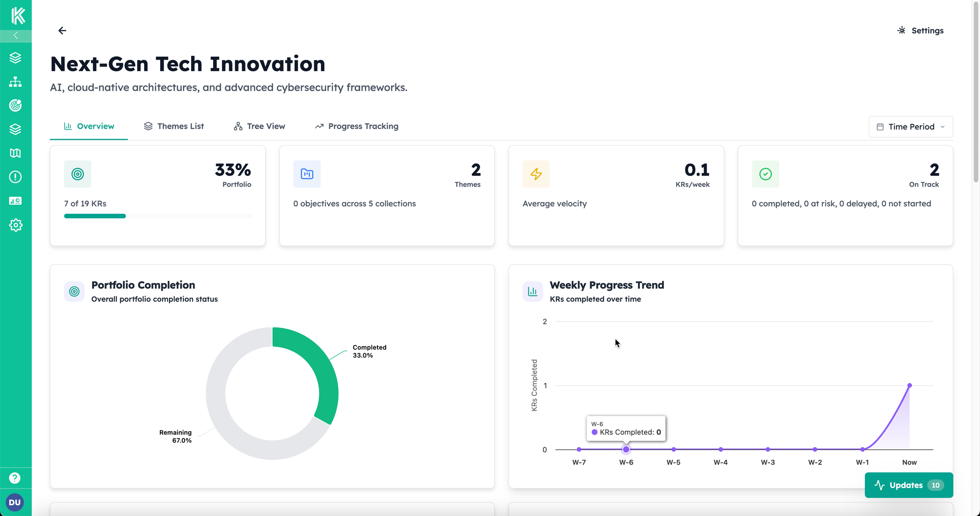Viewport: 980px width, 516px height.
Task: Open help via the question mark icon
Action: (16, 478)
